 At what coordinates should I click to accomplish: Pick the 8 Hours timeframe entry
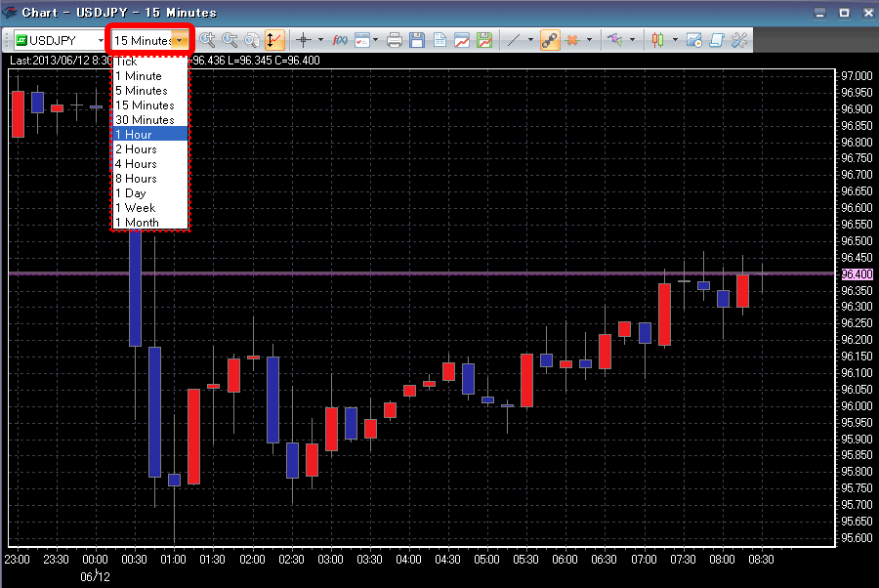(x=150, y=178)
